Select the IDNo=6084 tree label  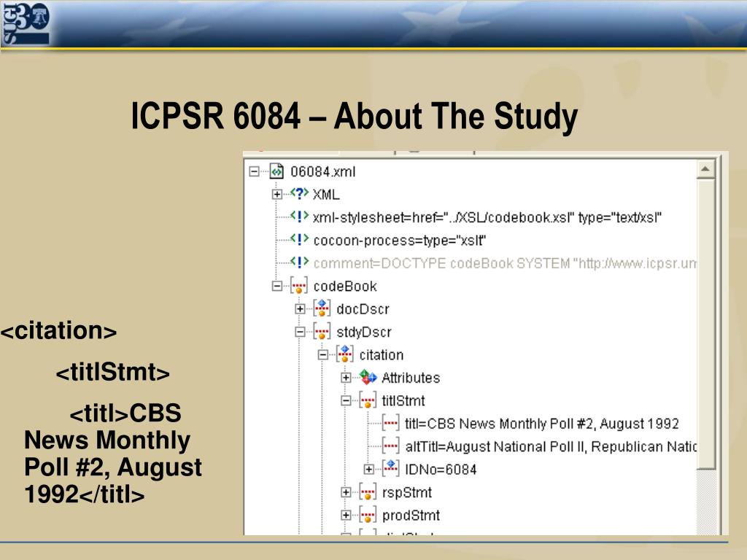pos(441,470)
